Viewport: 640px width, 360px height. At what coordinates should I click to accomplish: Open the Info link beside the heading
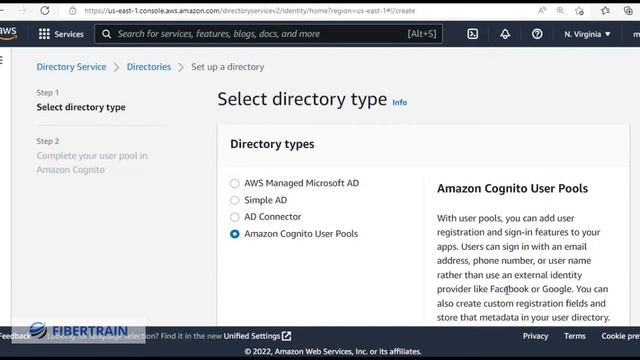click(400, 102)
